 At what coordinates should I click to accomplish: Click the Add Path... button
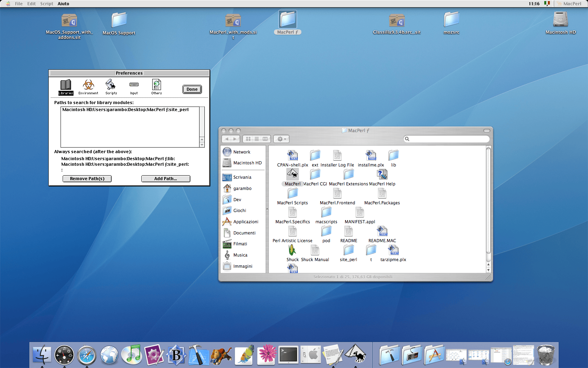[166, 179]
